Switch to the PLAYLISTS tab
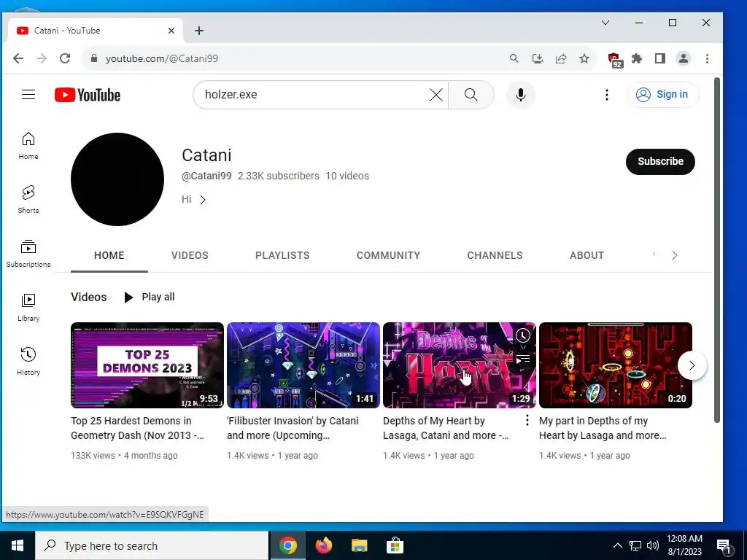The width and height of the screenshot is (747, 560). [x=282, y=256]
